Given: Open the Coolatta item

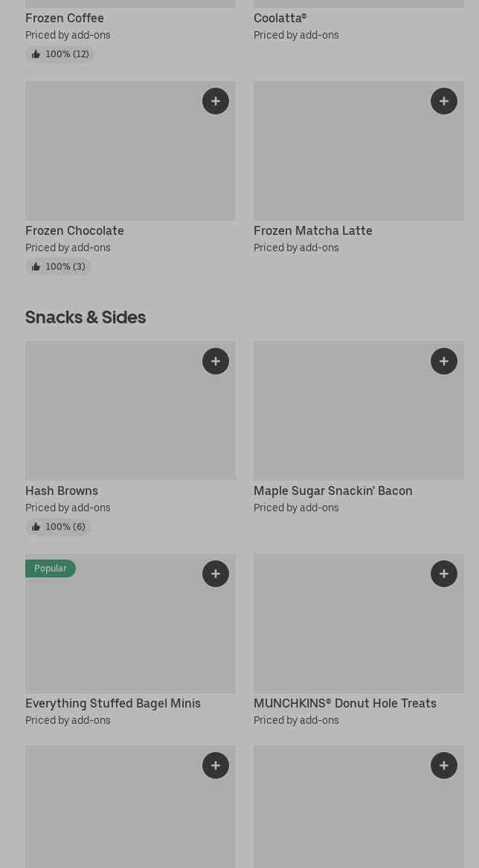Looking at the screenshot, I should point(280,18).
